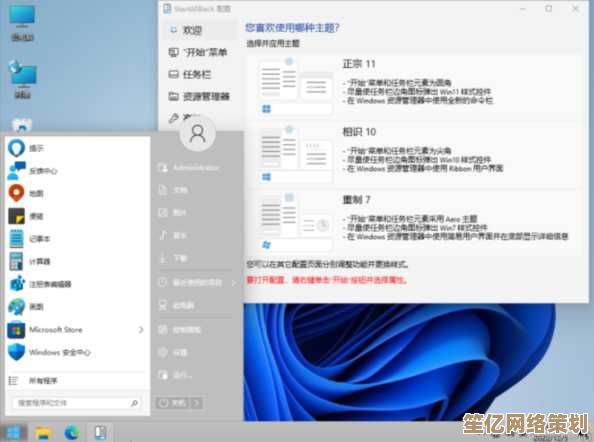
Task: Expand the 最近使用的项目 recent items submenu
Action: tap(234, 283)
